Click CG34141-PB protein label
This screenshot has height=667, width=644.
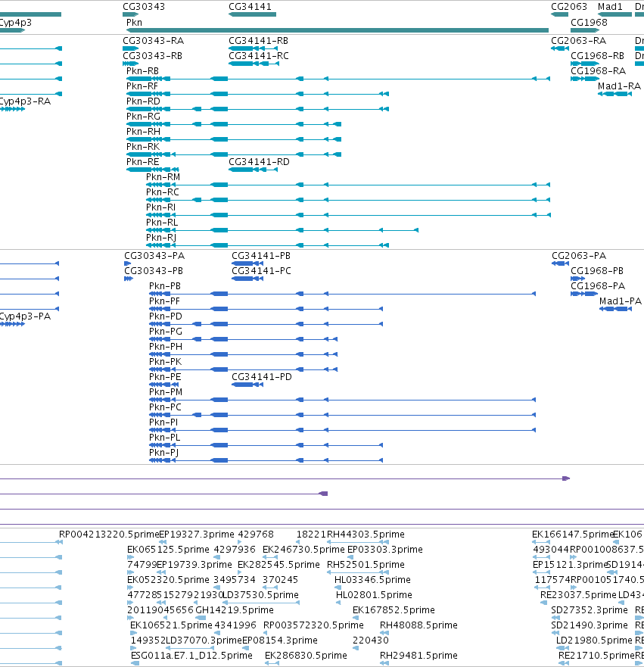pos(261,256)
